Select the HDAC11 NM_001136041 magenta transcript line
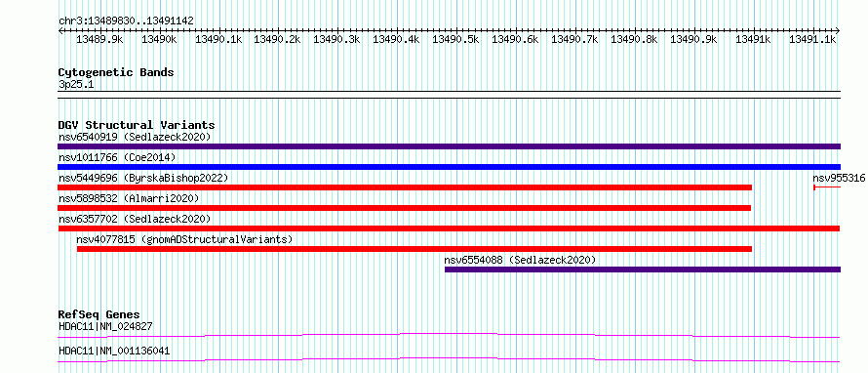868x373 pixels. pos(449,359)
